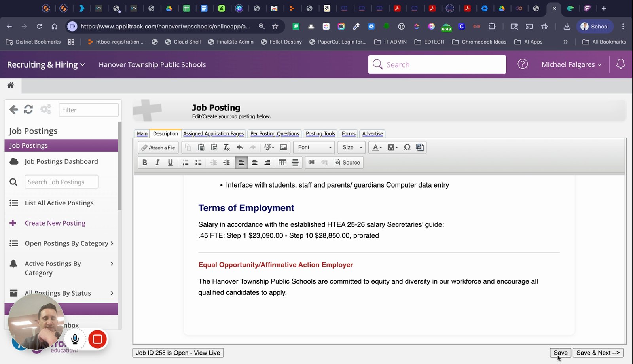633x364 pixels.
Task: Insert a numbered list
Action: [x=186, y=163]
